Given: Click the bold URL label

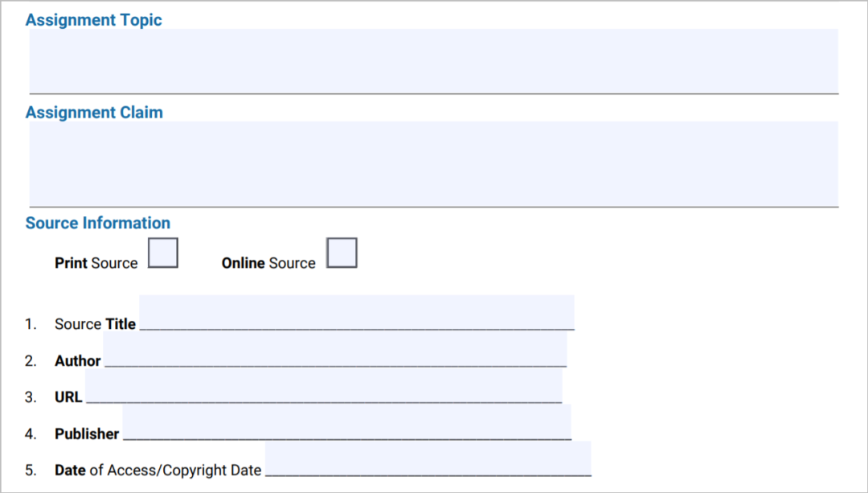Looking at the screenshot, I should point(68,397).
